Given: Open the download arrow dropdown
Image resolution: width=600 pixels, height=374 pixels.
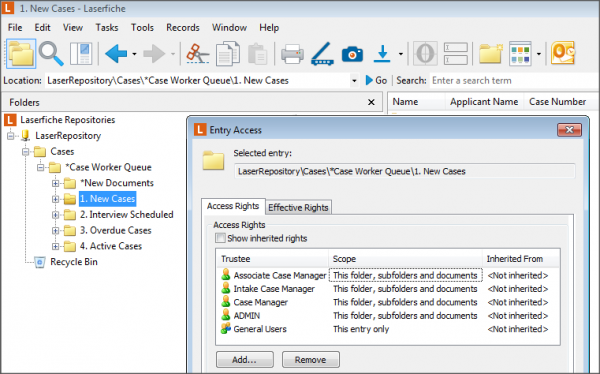Looking at the screenshot, I should point(401,54).
